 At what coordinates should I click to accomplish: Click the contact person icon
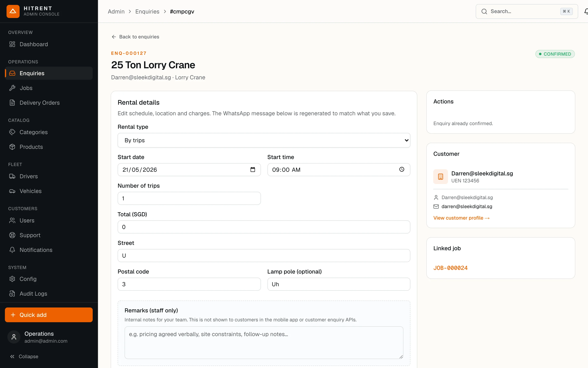[x=436, y=197]
